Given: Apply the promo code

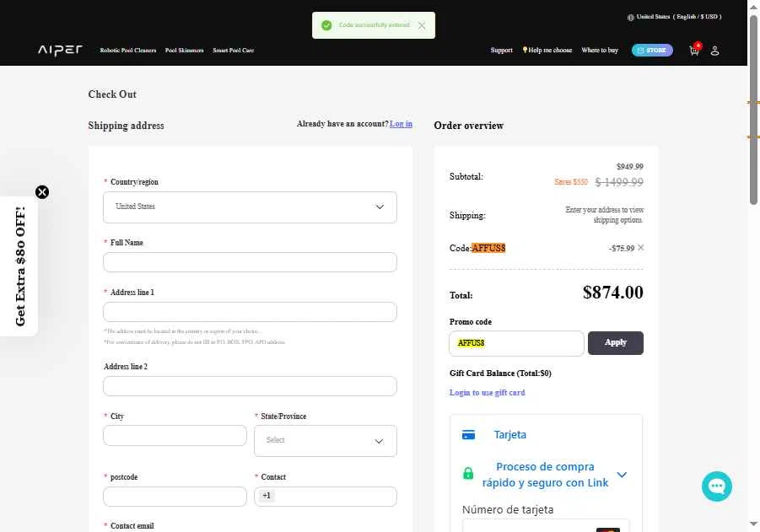Looking at the screenshot, I should click(616, 343).
